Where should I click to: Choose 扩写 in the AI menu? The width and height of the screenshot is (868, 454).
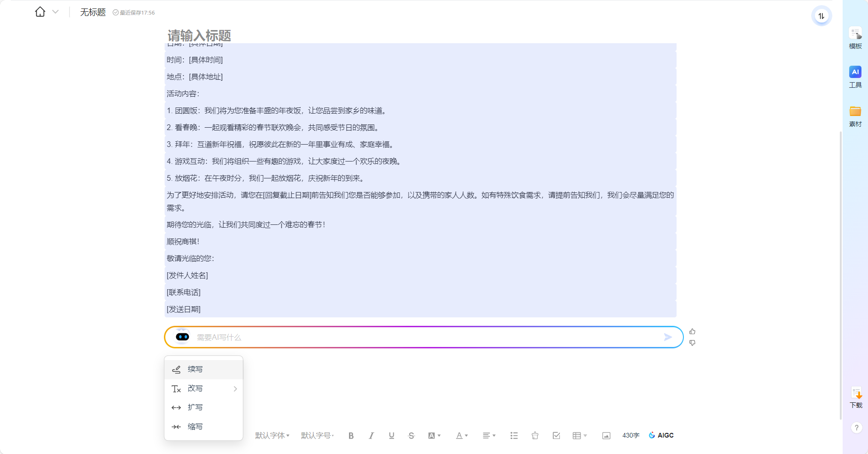click(195, 408)
